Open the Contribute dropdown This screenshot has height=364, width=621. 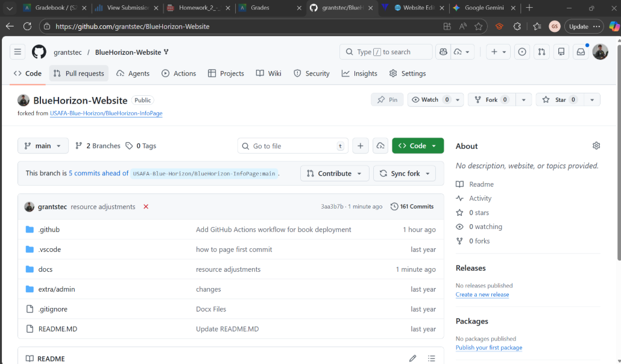[335, 174]
